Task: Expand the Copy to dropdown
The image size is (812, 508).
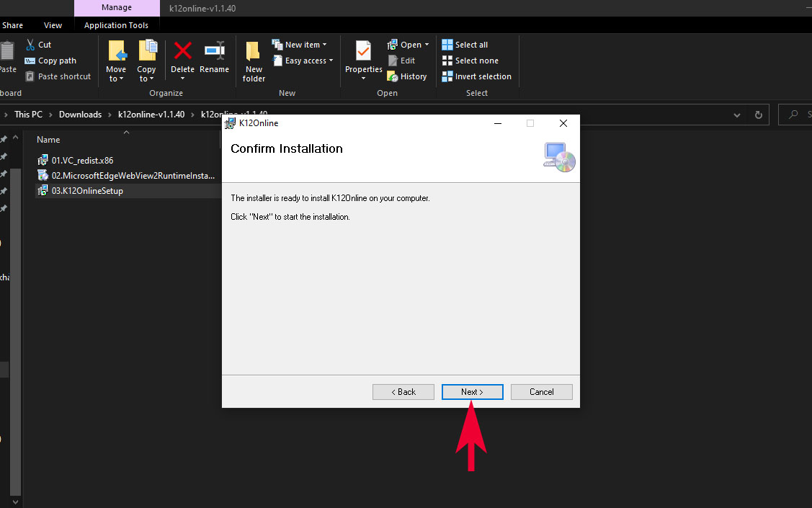Action: [x=146, y=79]
